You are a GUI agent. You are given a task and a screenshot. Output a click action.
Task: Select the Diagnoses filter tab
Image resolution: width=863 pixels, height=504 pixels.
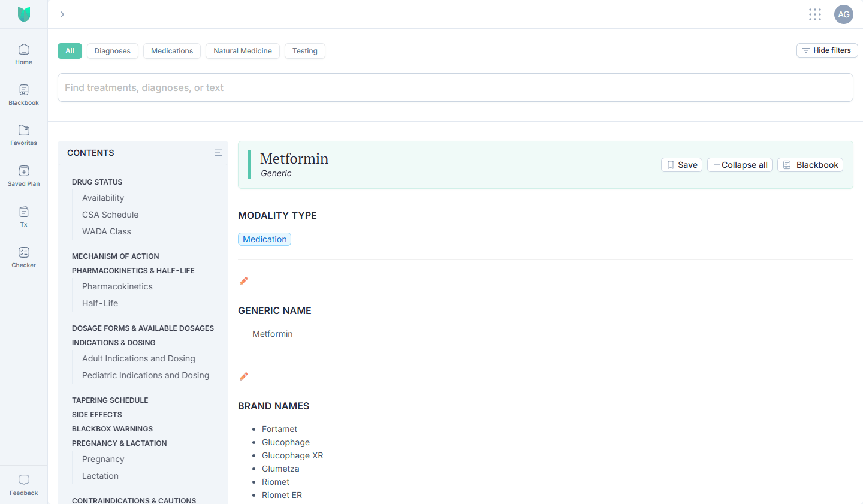tap(113, 51)
